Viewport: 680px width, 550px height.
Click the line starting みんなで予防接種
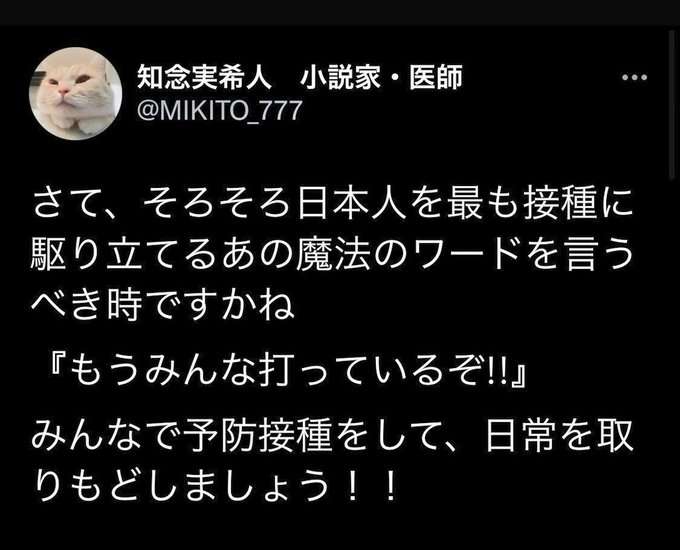(x=333, y=434)
